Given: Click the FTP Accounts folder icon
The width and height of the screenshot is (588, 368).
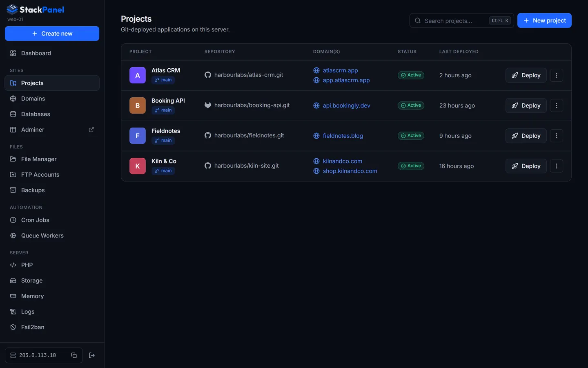Looking at the screenshot, I should click(13, 175).
